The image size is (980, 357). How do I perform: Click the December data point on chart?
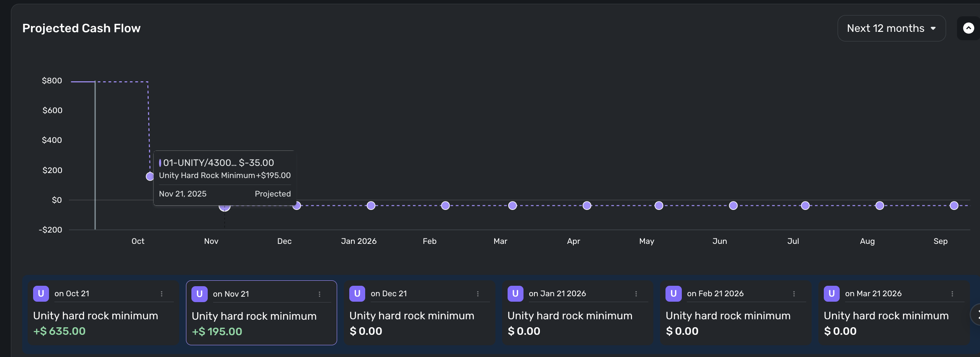click(297, 205)
